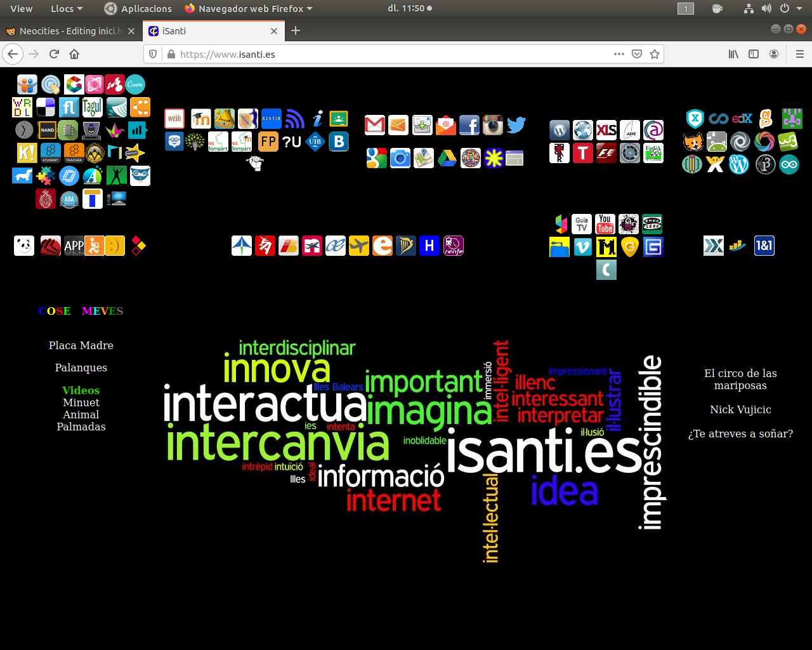The width and height of the screenshot is (812, 650).
Task: Follow the Placa Madre link
Action: click(x=81, y=345)
